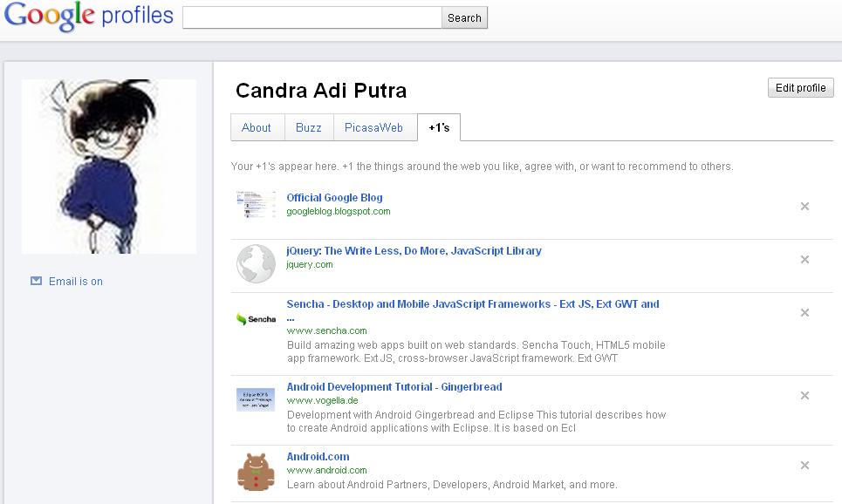The width and height of the screenshot is (842, 504).
Task: Select the PicasaWeb tab
Action: point(373,127)
